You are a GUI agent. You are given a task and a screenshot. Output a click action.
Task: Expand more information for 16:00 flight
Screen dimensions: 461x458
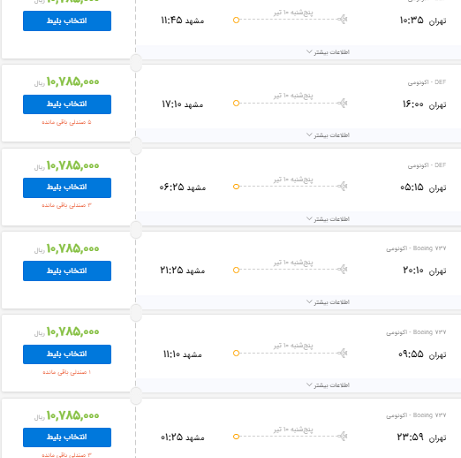pyautogui.click(x=328, y=135)
